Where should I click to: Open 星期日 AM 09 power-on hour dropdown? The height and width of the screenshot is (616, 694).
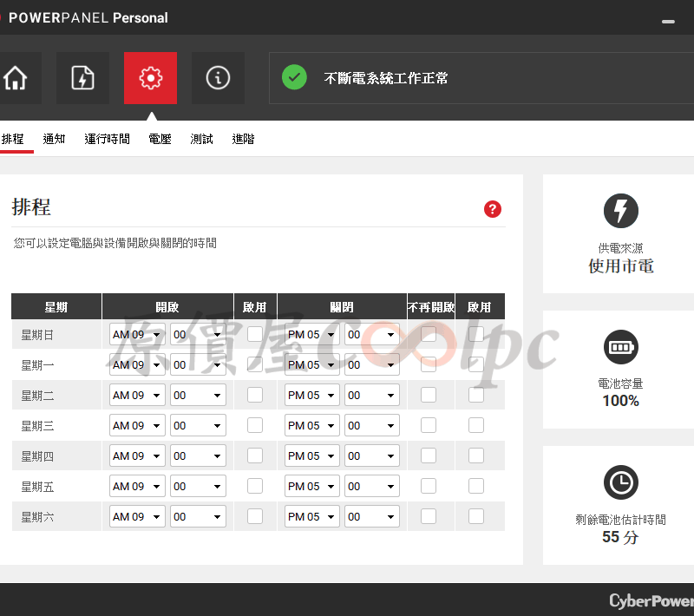(x=137, y=334)
